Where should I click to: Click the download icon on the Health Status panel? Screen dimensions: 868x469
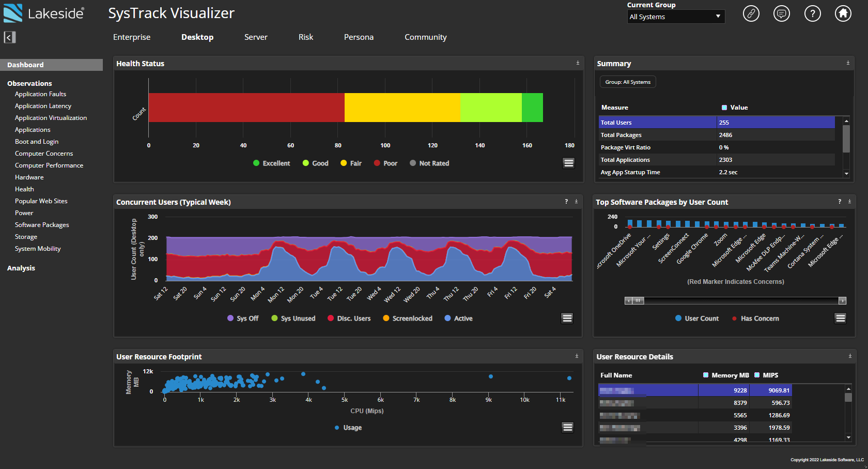[x=578, y=63]
